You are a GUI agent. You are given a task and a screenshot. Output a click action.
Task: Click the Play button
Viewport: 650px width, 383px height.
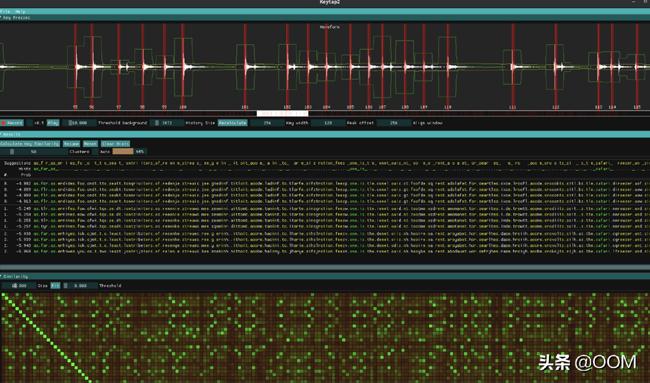click(53, 123)
